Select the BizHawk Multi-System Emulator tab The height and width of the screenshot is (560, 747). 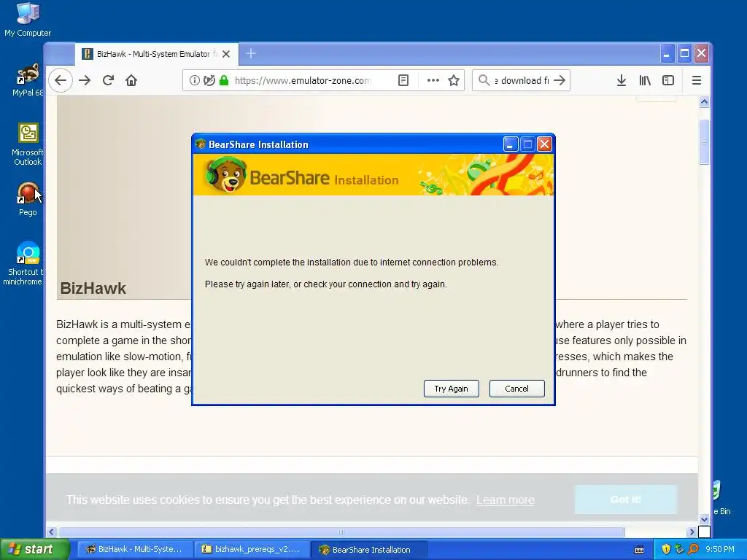156,54
